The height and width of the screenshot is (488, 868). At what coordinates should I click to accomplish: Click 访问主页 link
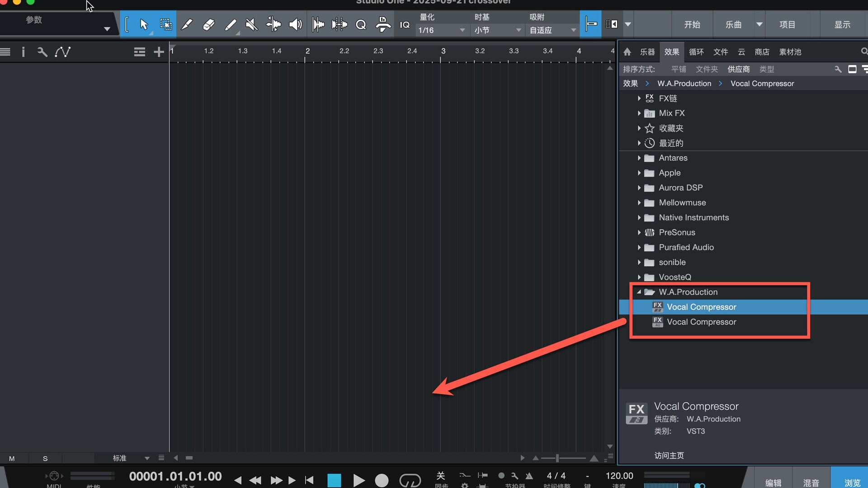click(x=669, y=455)
